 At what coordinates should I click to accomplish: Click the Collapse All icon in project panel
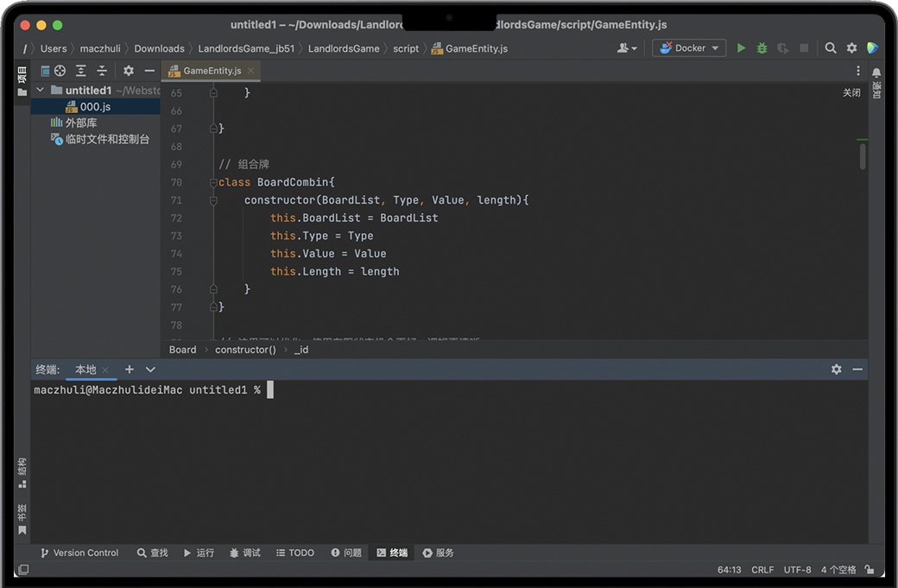(102, 71)
